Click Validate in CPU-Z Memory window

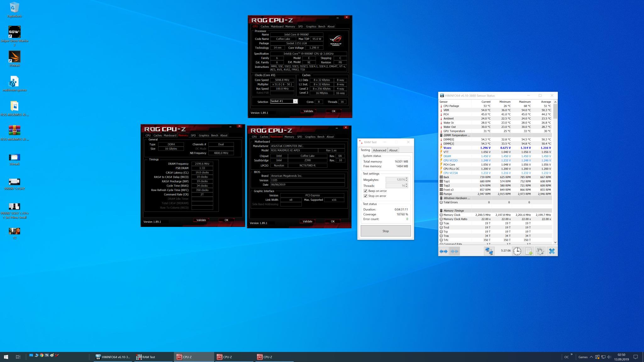tap(201, 220)
